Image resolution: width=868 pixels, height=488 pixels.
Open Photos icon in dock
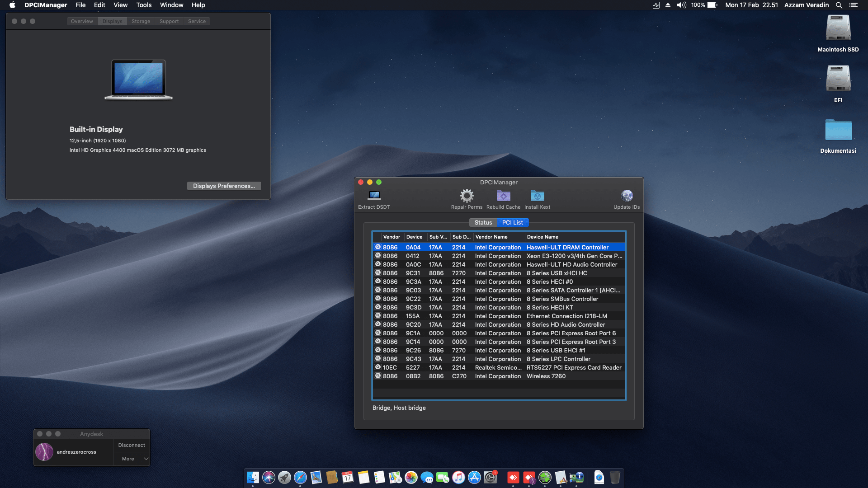411,477
